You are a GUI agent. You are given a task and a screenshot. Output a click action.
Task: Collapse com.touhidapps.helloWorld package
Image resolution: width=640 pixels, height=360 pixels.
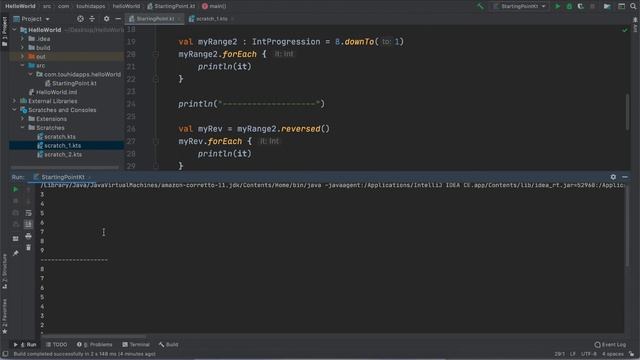[x=31, y=74]
